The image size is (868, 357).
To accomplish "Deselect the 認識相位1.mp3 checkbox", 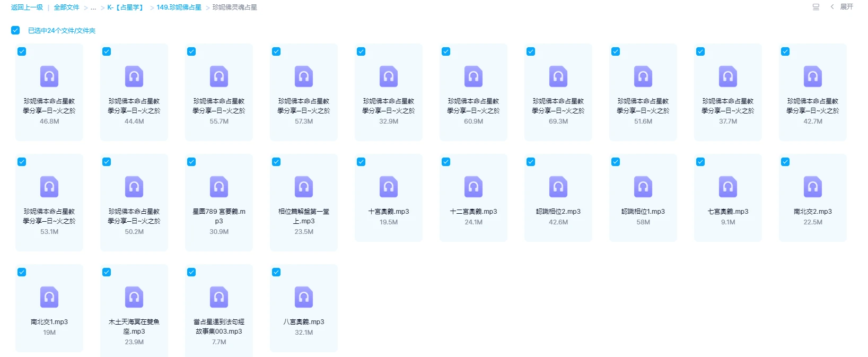I will pyautogui.click(x=616, y=162).
